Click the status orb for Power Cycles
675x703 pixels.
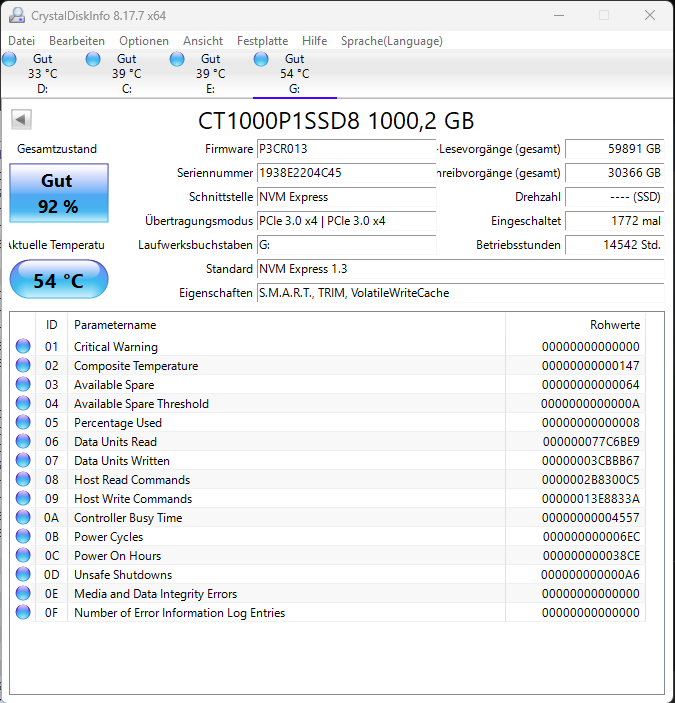(x=23, y=536)
